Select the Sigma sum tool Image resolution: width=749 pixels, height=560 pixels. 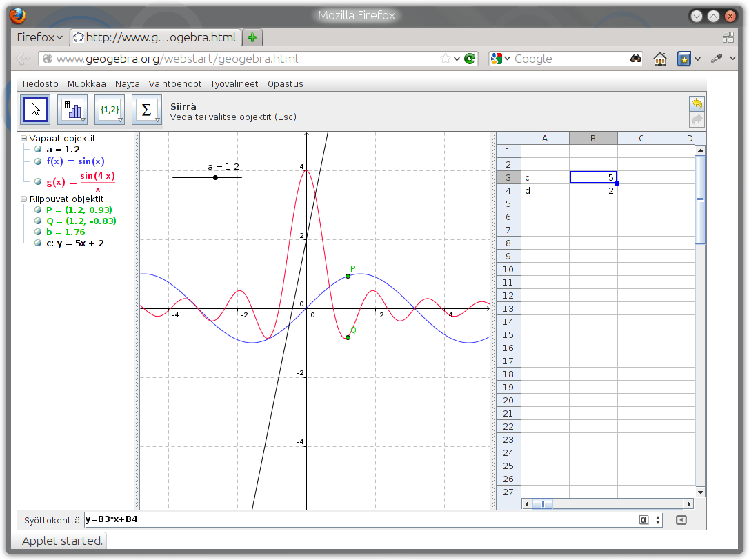pyautogui.click(x=147, y=110)
